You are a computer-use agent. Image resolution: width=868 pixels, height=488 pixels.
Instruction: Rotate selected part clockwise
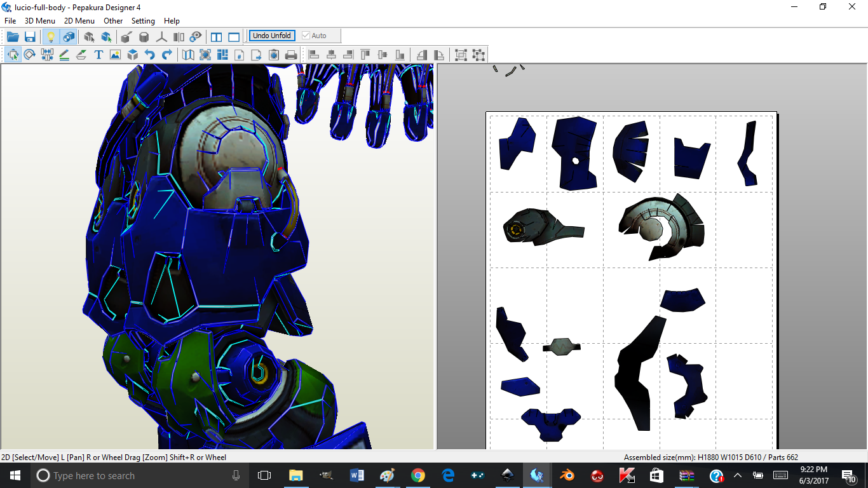(438, 55)
